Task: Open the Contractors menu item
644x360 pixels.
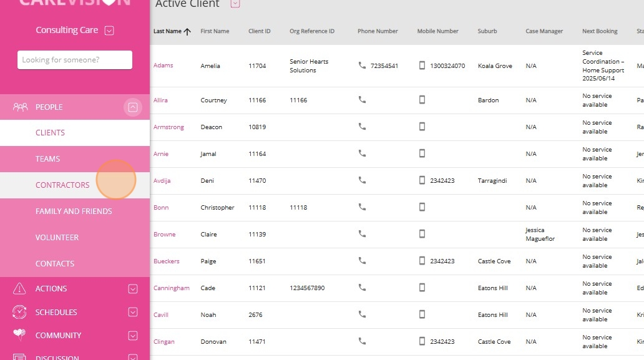Action: [x=75, y=185]
